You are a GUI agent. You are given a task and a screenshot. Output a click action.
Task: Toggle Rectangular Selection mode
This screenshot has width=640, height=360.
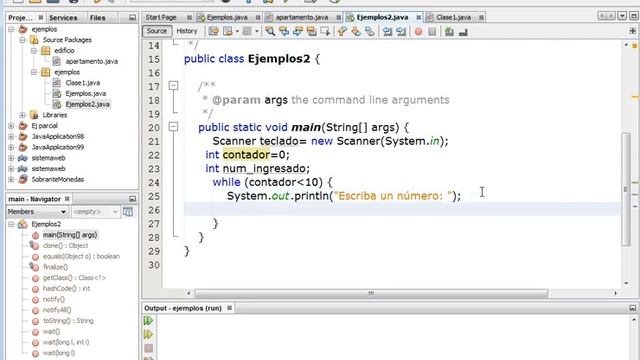point(325,31)
